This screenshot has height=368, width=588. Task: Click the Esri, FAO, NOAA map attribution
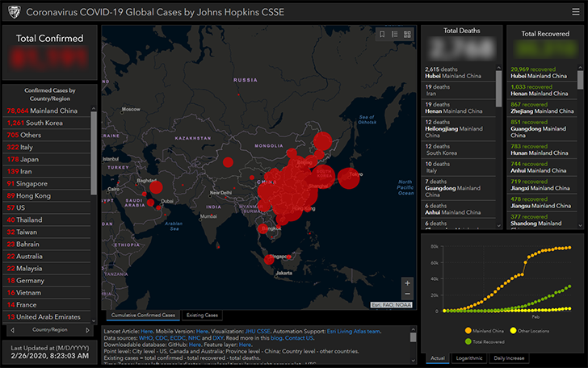[x=392, y=305]
